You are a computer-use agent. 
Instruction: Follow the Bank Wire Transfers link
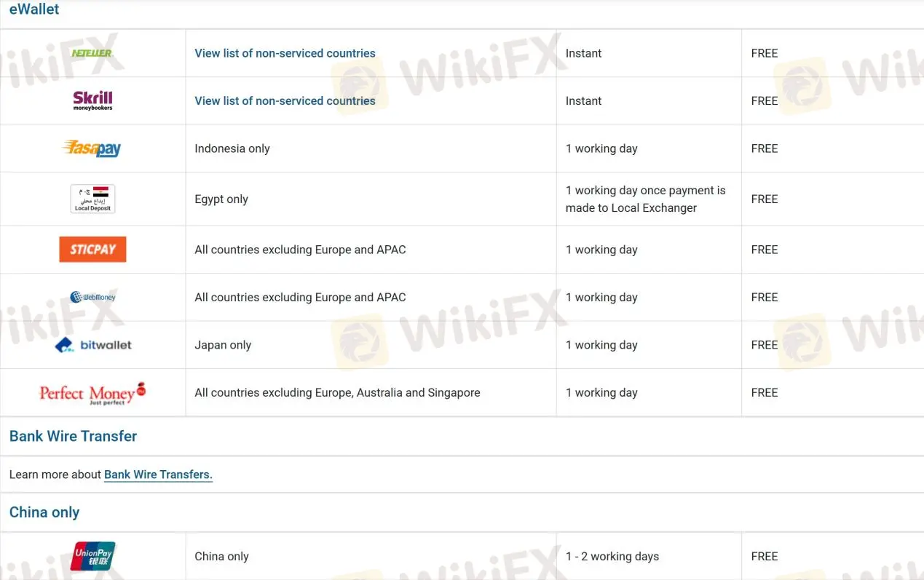click(158, 474)
